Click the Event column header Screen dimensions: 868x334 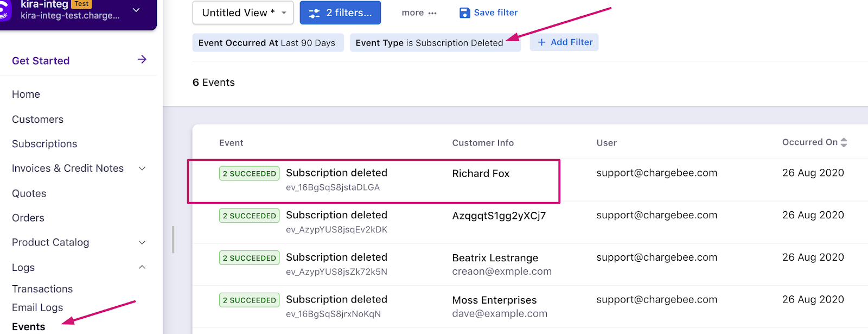click(231, 143)
